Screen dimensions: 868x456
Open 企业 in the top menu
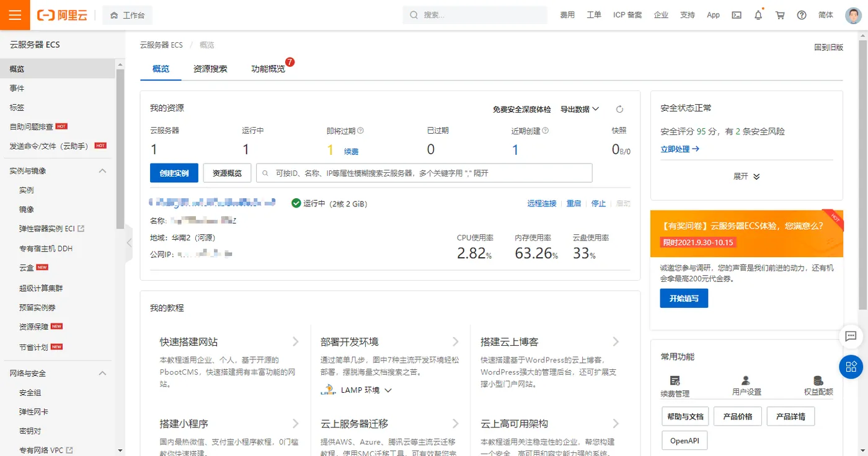pyautogui.click(x=661, y=15)
